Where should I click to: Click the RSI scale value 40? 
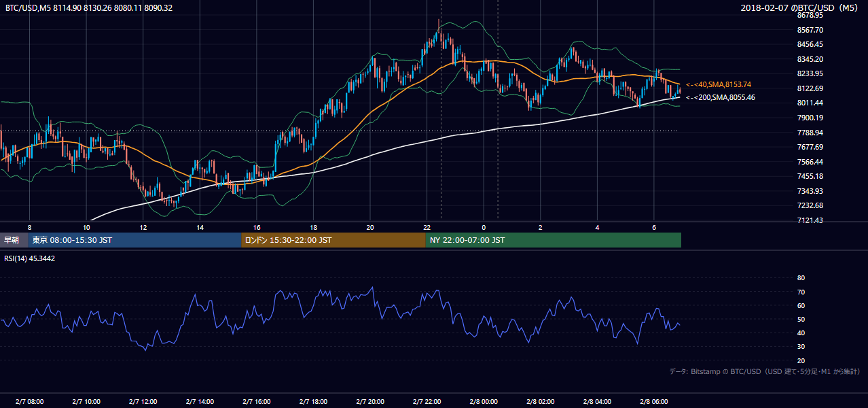coord(801,333)
